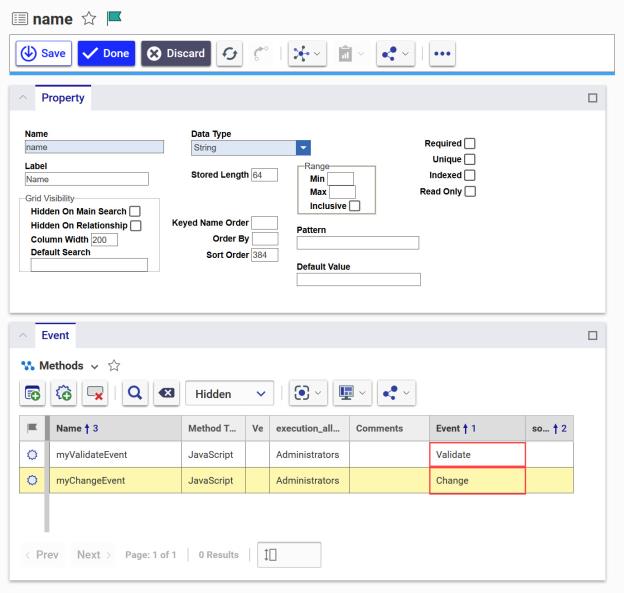Screen dimensions: 624x593
Task: Click the Validate event cell
Action: [x=478, y=455]
